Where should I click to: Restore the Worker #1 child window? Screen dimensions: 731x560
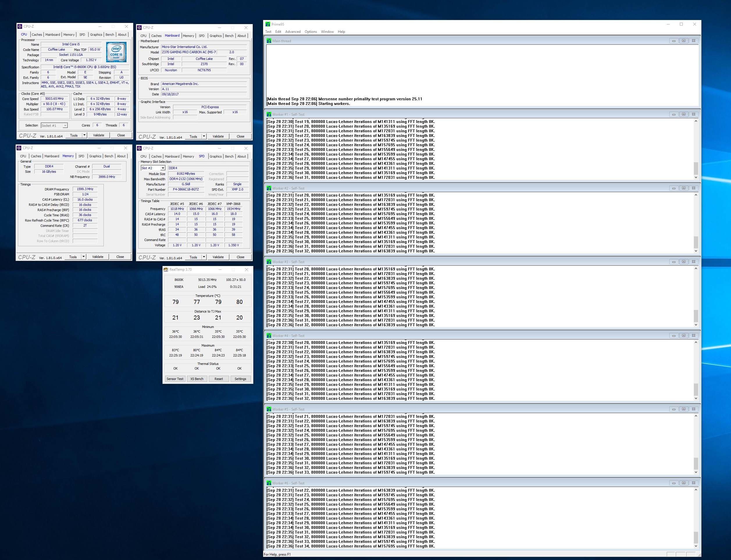click(684, 114)
